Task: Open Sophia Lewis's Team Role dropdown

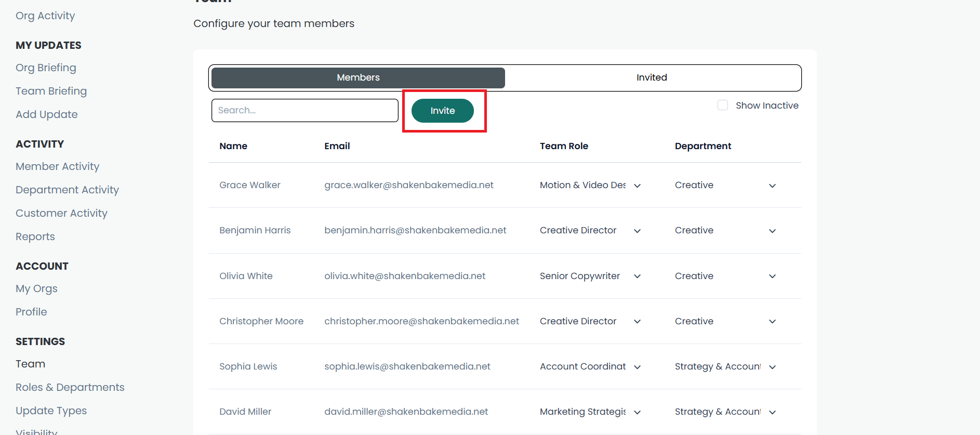Action: 590,366
